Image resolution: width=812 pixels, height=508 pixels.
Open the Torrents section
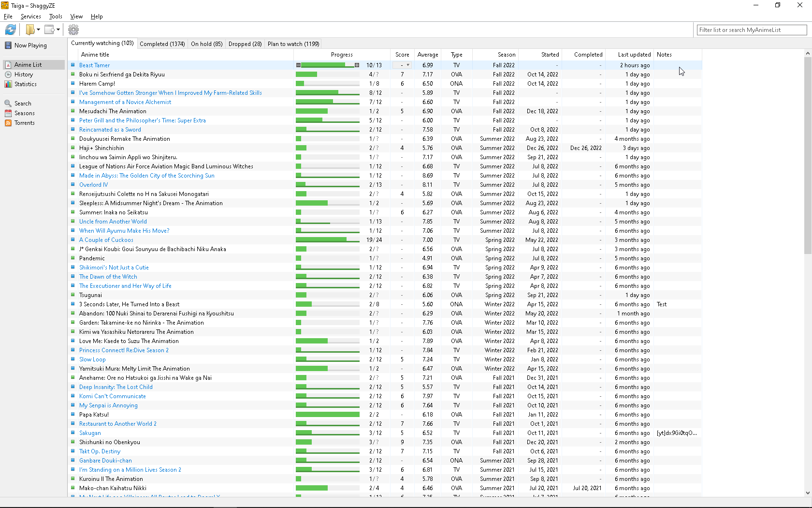(x=24, y=123)
